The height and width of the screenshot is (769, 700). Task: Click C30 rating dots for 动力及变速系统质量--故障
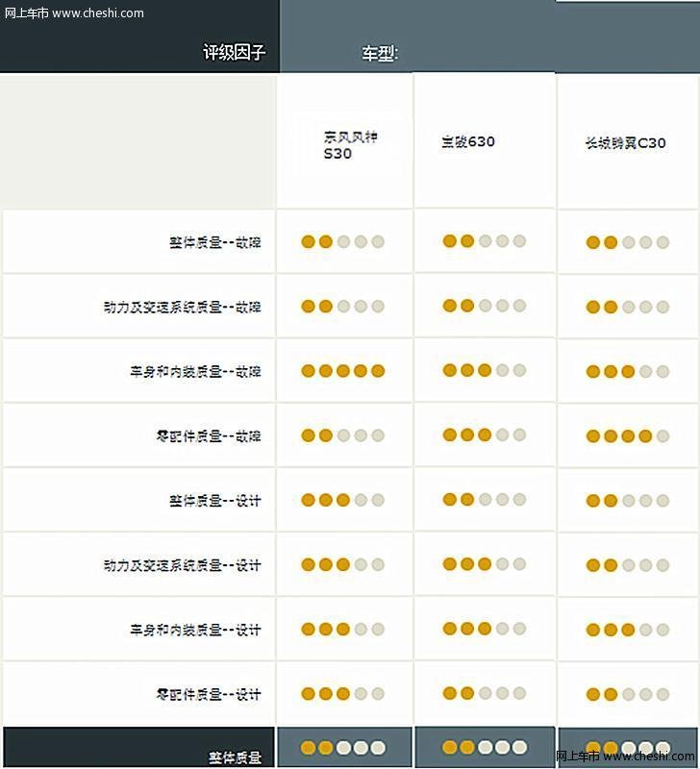(628, 307)
